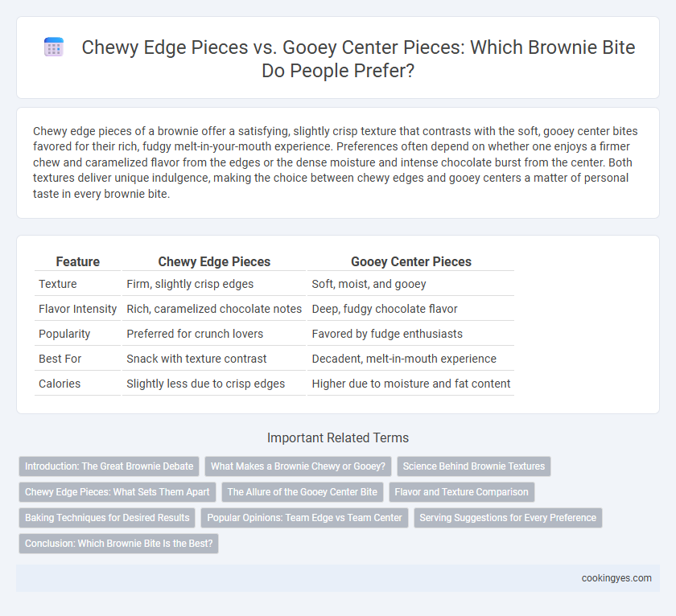The image size is (676, 616).
Task: Click the calendar table icon beside the title
Action: [x=54, y=47]
